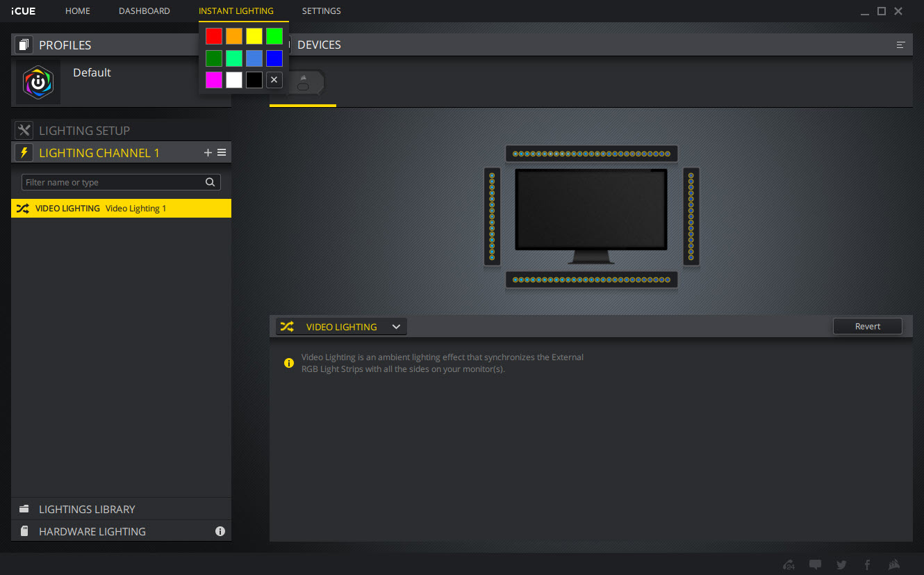Screen dimensions: 924x575
Task: Open the Facebook icon link
Action: [x=867, y=565]
